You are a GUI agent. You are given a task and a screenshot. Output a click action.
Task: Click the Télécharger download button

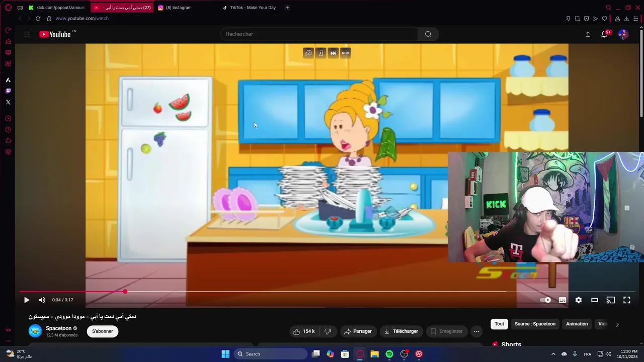point(401,331)
